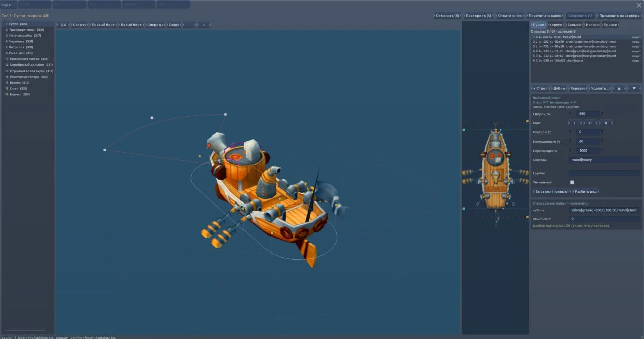Zoom out viewport with minus button
Image resolution: width=644 pixels, height=339 pixels.
coord(189,25)
